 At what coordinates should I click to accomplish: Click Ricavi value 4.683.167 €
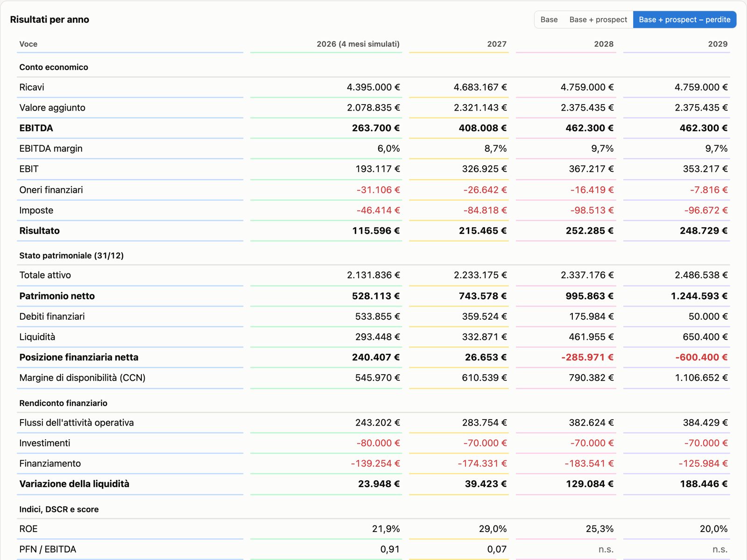coord(480,87)
